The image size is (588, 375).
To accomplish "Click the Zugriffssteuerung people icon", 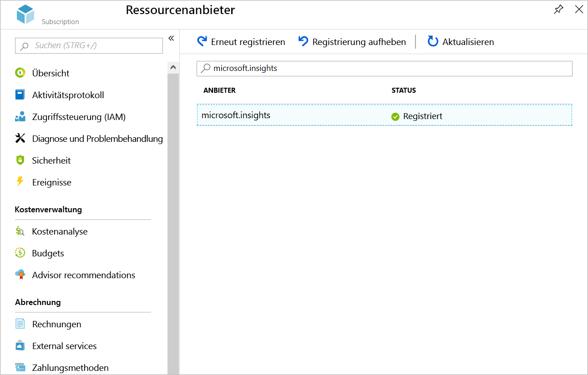I will pos(20,117).
